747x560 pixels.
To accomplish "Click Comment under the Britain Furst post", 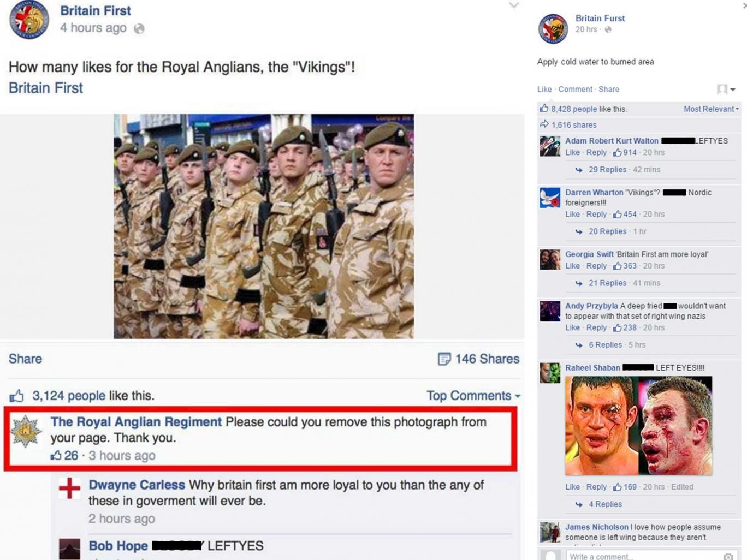I will pyautogui.click(x=575, y=90).
